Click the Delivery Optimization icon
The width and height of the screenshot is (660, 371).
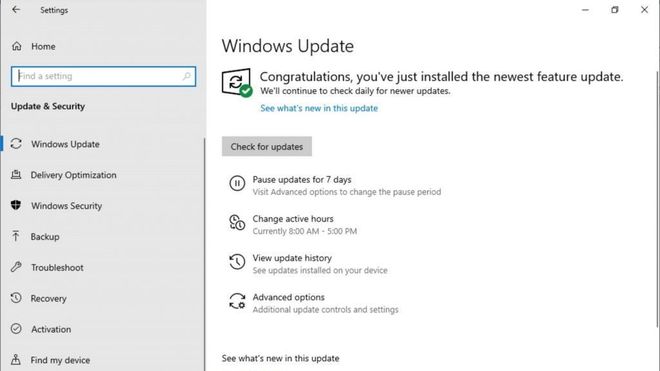click(16, 174)
